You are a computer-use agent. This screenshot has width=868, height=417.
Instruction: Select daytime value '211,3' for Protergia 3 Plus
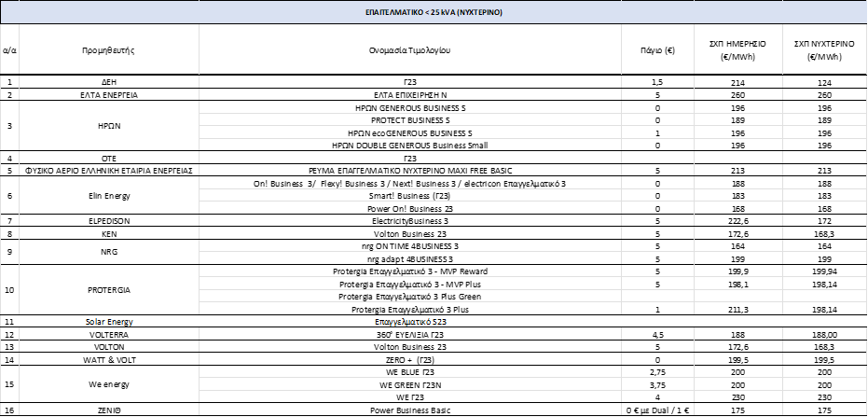click(x=737, y=310)
